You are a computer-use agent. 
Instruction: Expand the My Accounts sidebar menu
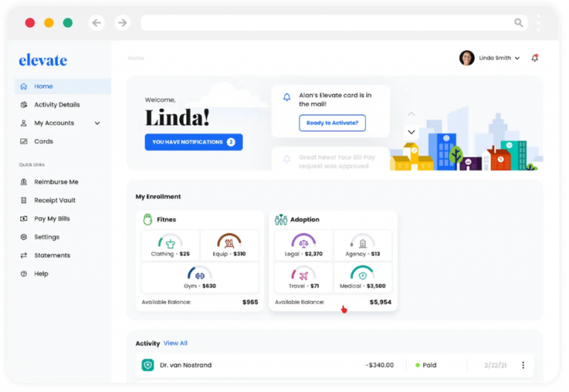pyautogui.click(x=97, y=123)
